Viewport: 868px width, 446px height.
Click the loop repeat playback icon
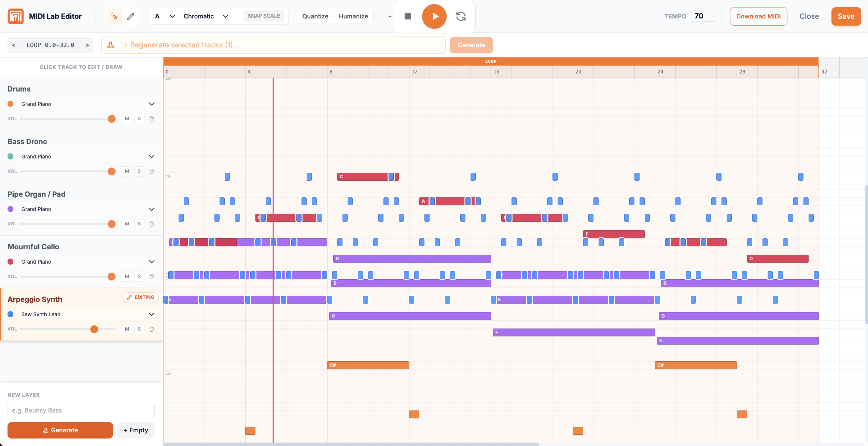click(x=461, y=16)
